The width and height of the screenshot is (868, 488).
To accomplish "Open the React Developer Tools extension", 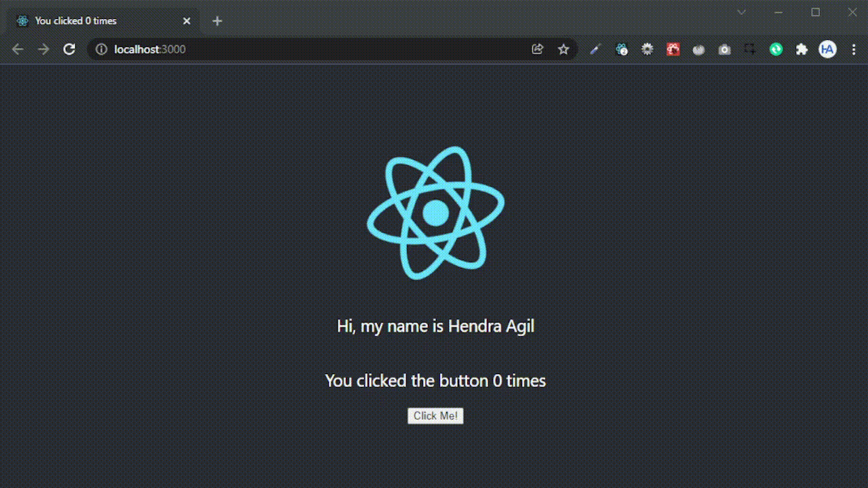I will 621,49.
